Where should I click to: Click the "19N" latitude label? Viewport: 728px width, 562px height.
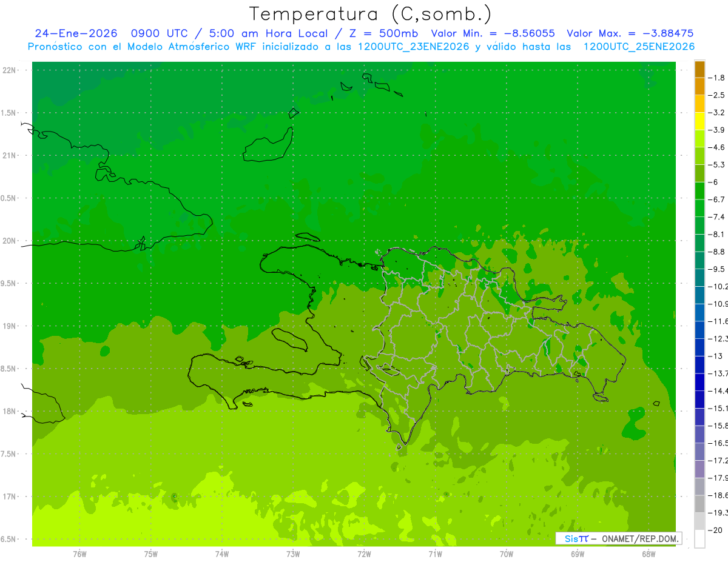click(x=9, y=326)
